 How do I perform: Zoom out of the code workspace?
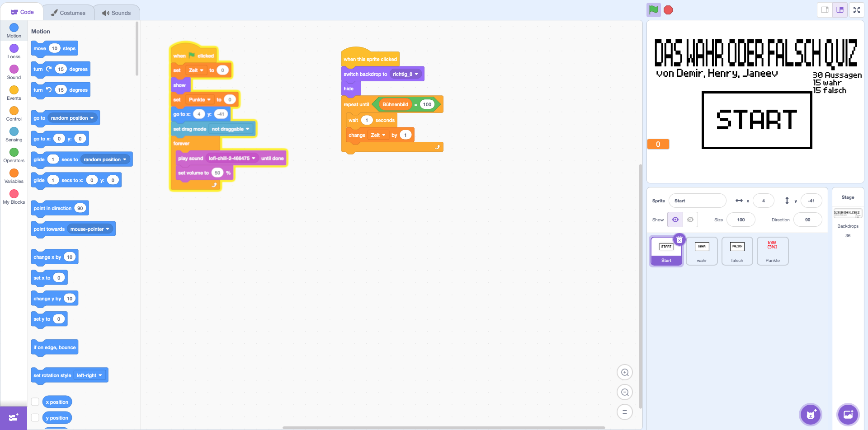pyautogui.click(x=625, y=393)
